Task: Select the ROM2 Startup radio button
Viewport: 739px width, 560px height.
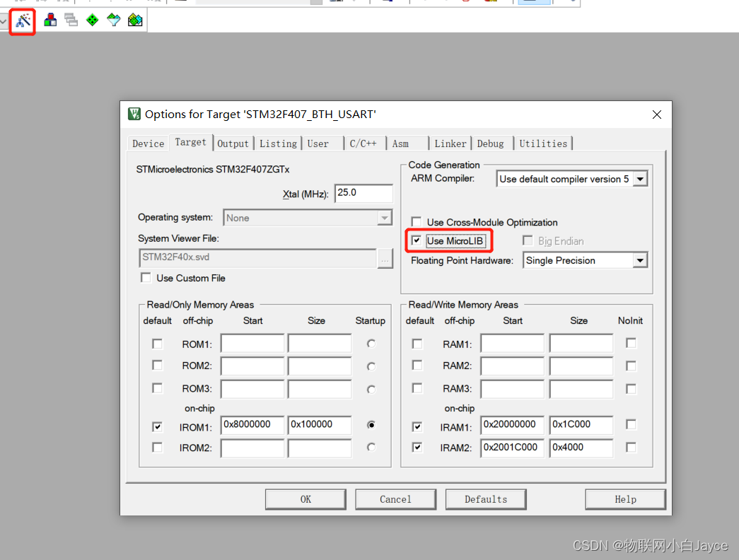Action: coord(371,366)
